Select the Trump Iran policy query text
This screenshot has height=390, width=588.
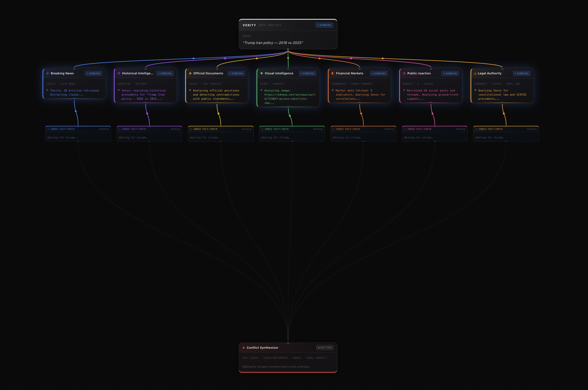pos(273,43)
